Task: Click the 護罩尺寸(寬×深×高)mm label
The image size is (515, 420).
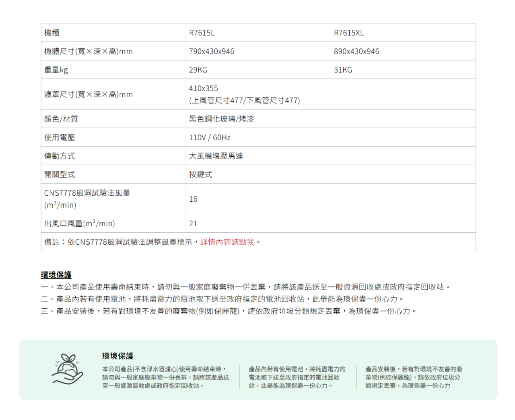Action: (x=89, y=94)
